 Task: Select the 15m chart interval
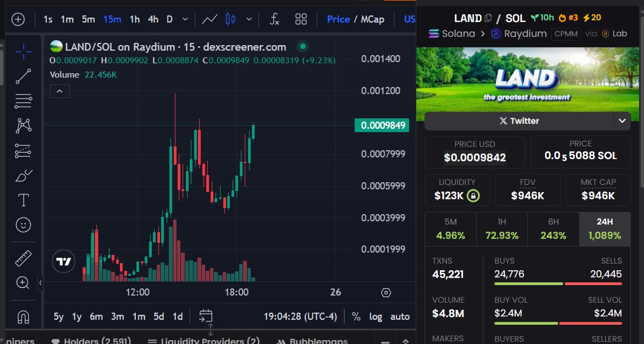[x=112, y=19]
